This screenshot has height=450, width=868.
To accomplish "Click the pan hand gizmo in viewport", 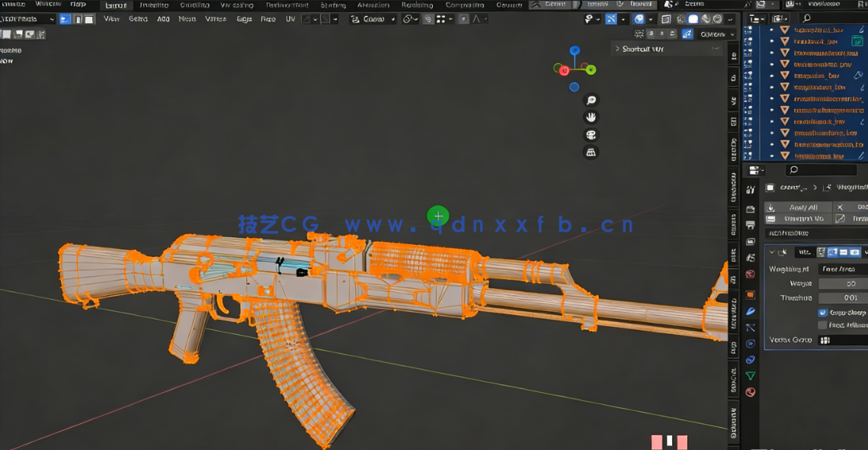I will click(592, 117).
